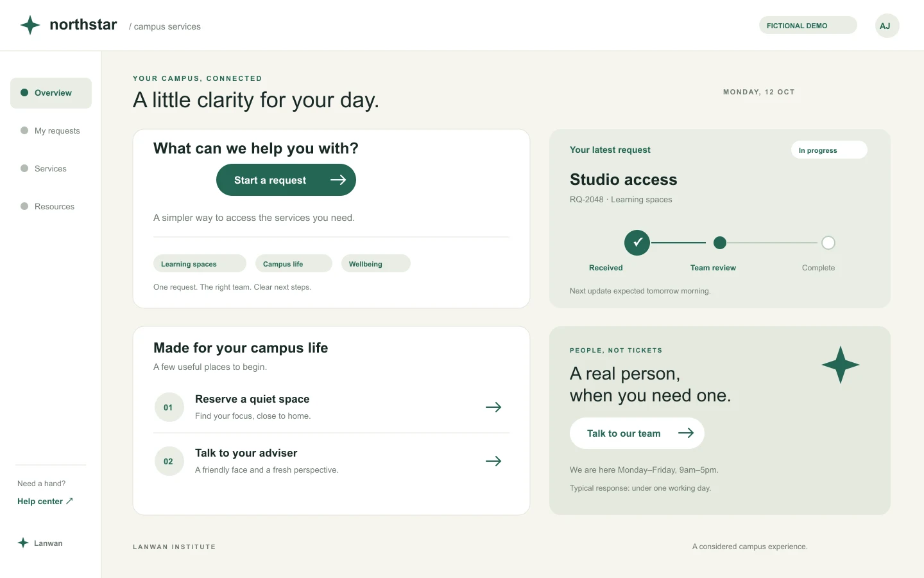This screenshot has width=924, height=578.
Task: Click the Studio access request title
Action: (x=624, y=180)
